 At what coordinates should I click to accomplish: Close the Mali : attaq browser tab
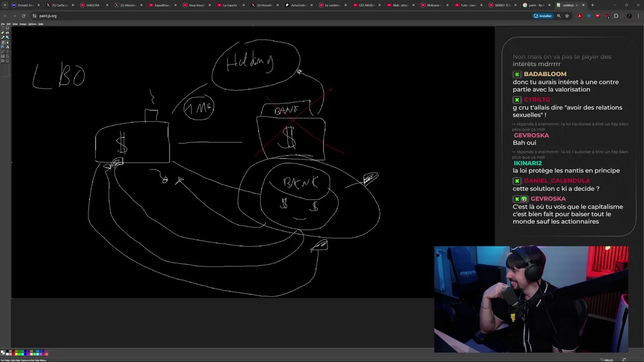pyautogui.click(x=414, y=5)
